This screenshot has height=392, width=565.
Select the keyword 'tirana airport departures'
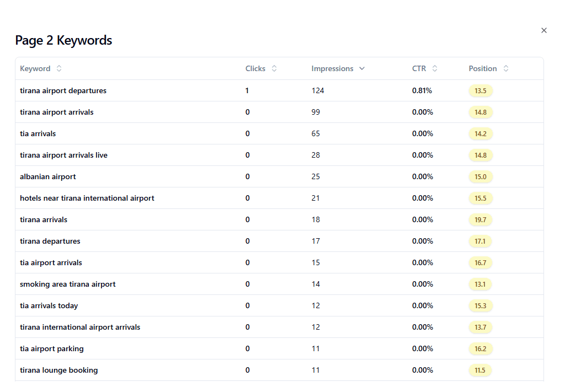point(63,90)
